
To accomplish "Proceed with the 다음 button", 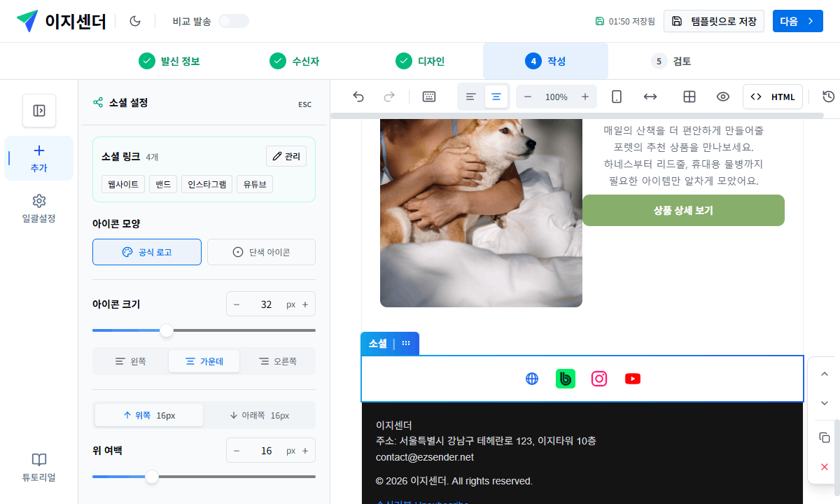I will (x=797, y=21).
